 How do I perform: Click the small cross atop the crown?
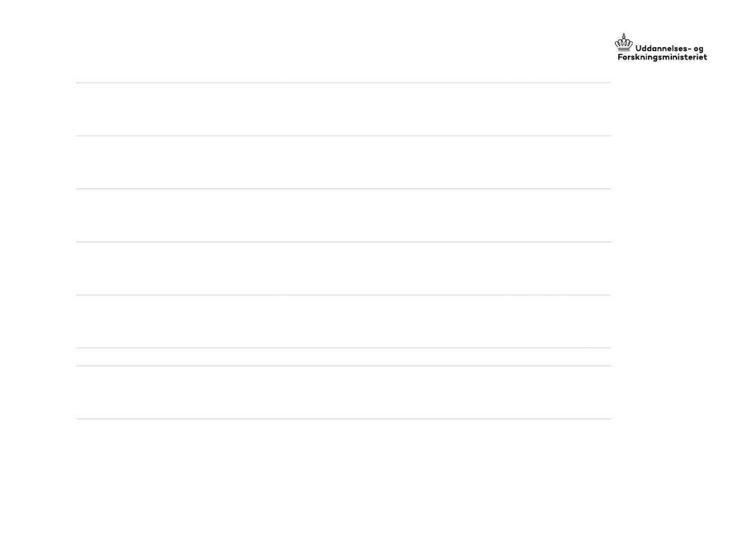pos(624,35)
